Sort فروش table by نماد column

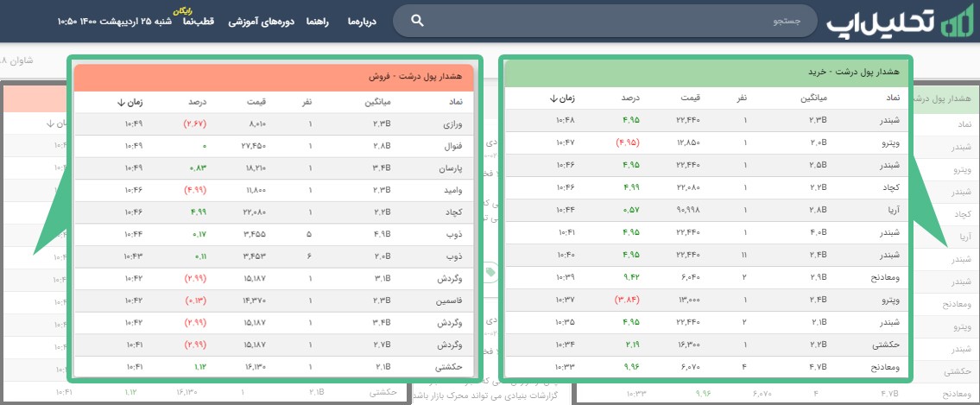coord(454,103)
